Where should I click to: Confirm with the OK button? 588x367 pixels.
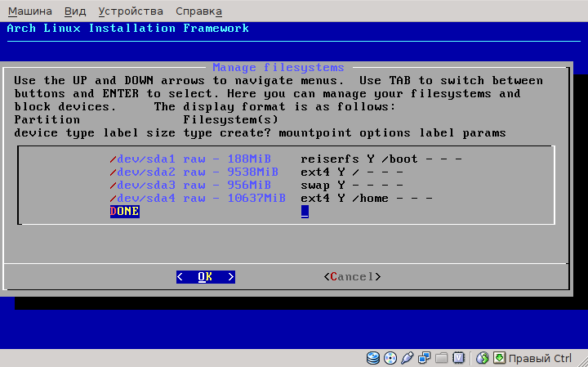point(206,277)
